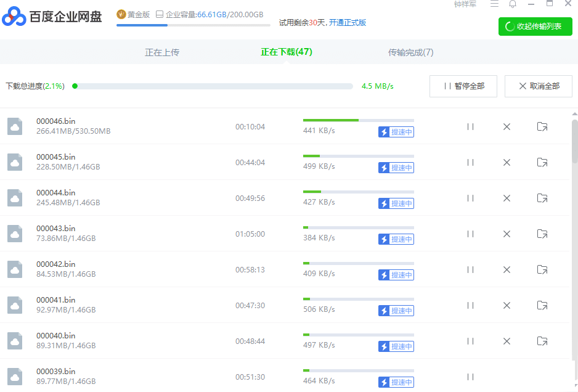Screen dimensions: 578x392
Task: Pause download of 000040.bin
Action: click(x=470, y=341)
